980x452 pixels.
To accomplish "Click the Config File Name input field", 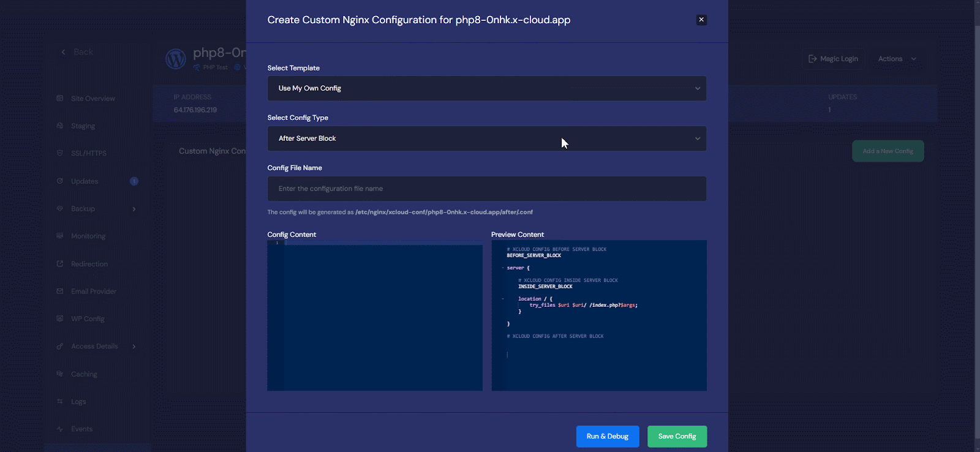I will [x=487, y=189].
